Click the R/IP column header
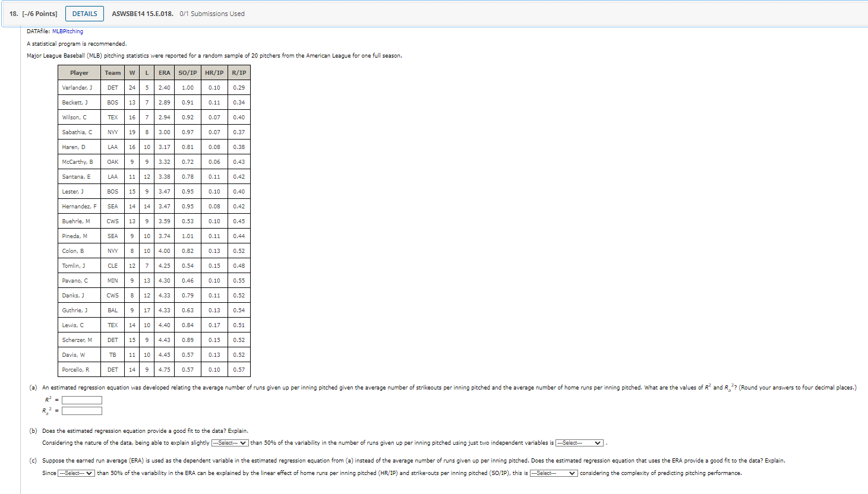Screen dimensions: 868x494 [x=239, y=72]
